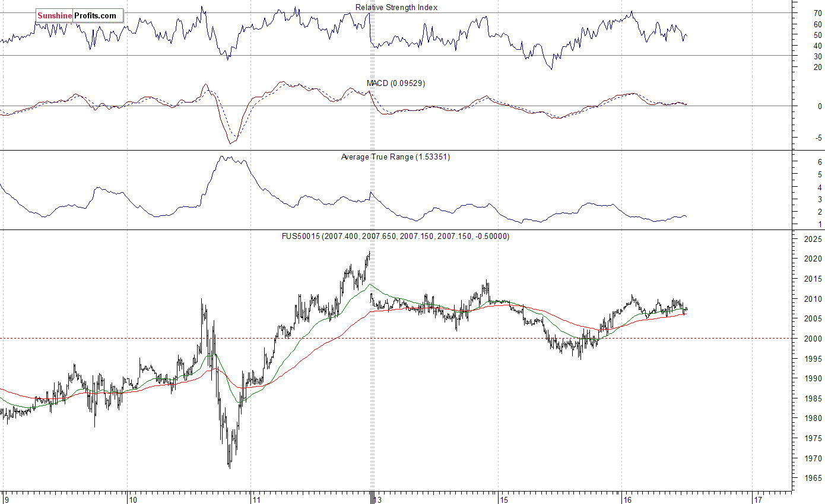Screen dimensions: 825x504
Task: Click the 1985 price axis label
Action: pyautogui.click(x=813, y=398)
